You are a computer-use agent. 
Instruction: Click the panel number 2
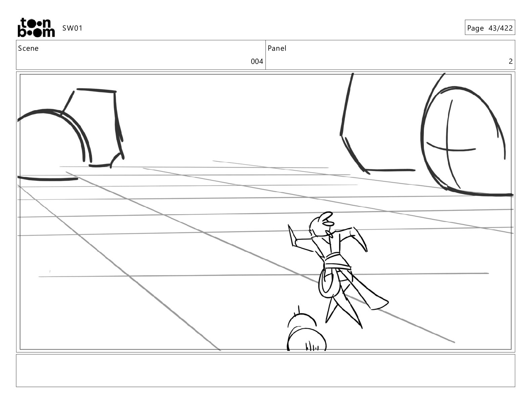[x=511, y=61]
